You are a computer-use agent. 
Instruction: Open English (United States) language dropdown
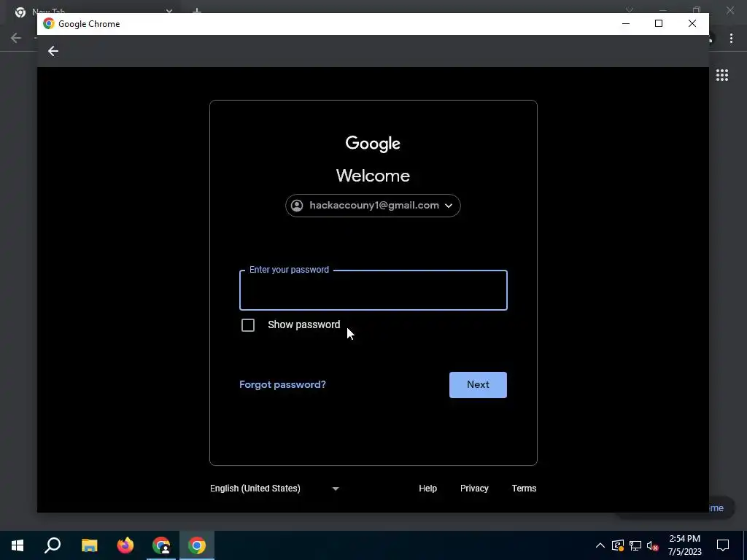274,489
